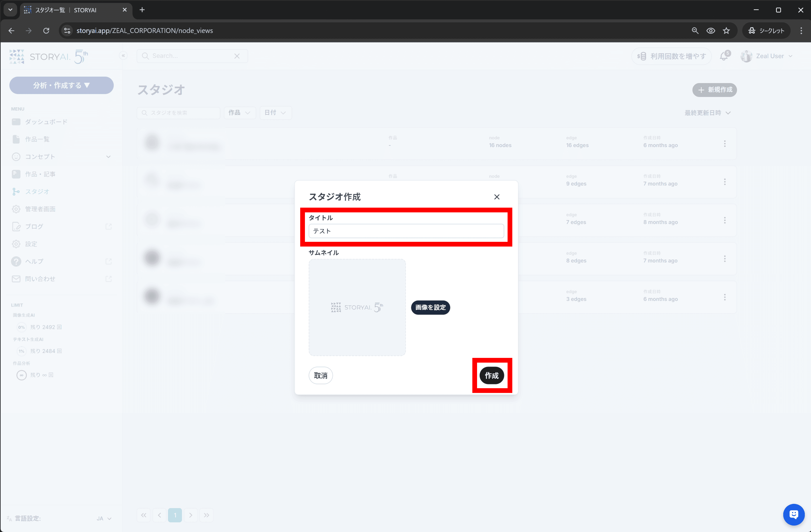The width and height of the screenshot is (811, 532).
Task: Click the 作成 button
Action: pos(491,375)
